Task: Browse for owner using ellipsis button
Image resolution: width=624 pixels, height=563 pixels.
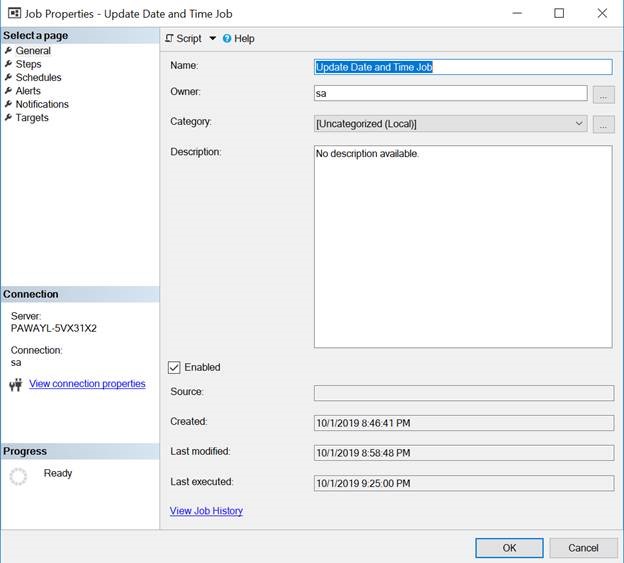Action: click(603, 94)
